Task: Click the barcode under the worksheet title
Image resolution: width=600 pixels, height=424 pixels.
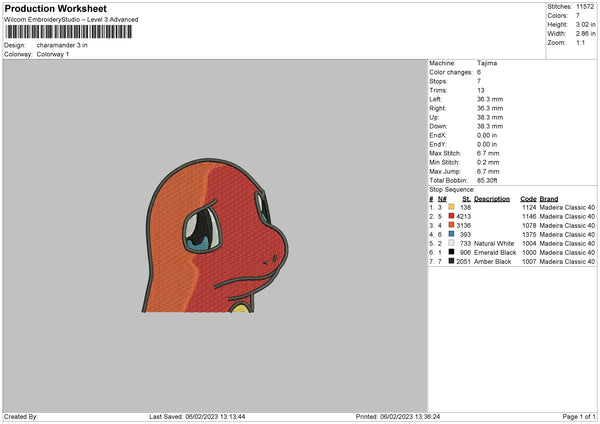Action: (x=69, y=32)
